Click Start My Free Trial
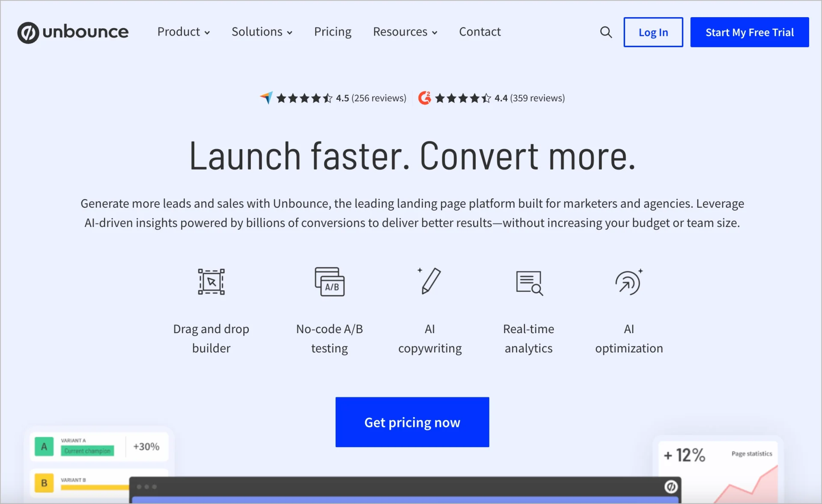 point(749,32)
